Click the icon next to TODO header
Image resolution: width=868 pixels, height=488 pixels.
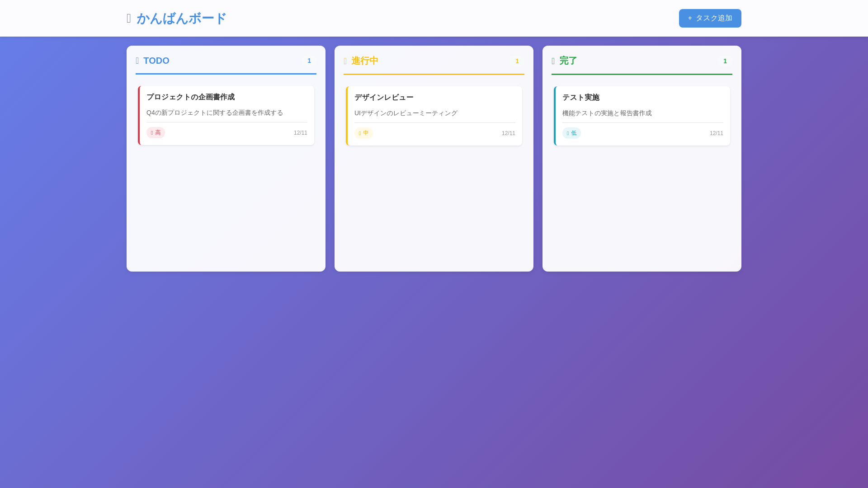(137, 61)
